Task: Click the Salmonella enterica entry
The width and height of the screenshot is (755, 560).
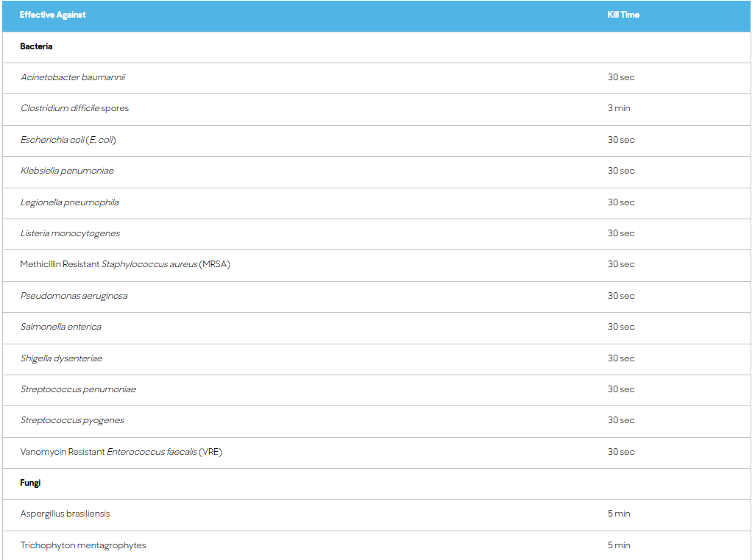Action: point(61,327)
